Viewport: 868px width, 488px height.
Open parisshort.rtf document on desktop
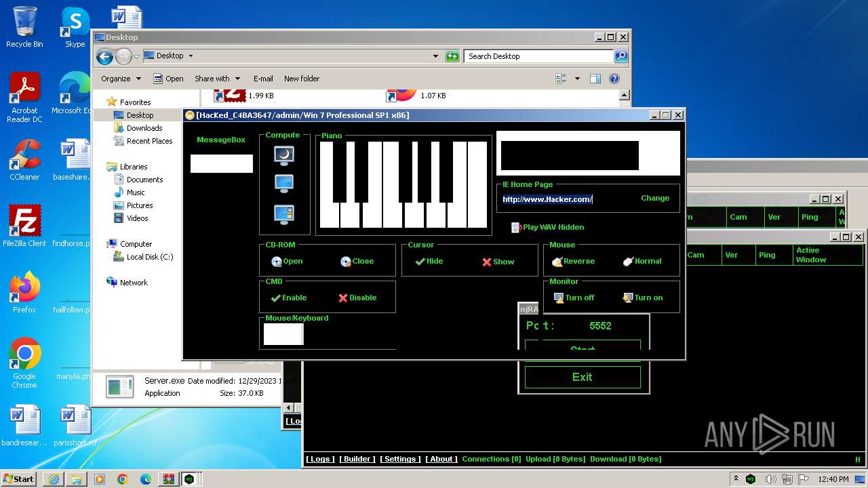click(75, 426)
